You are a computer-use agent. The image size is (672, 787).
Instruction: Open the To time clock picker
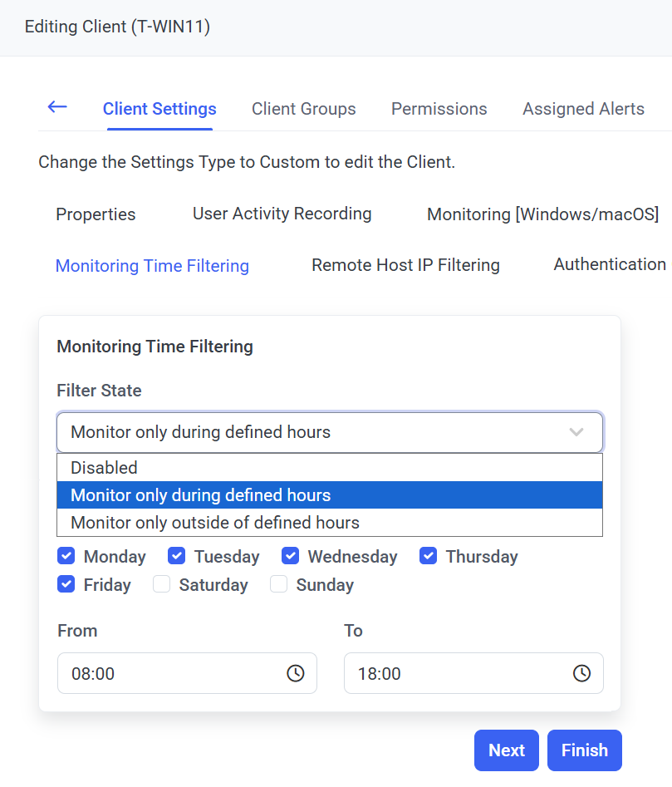[x=581, y=673]
